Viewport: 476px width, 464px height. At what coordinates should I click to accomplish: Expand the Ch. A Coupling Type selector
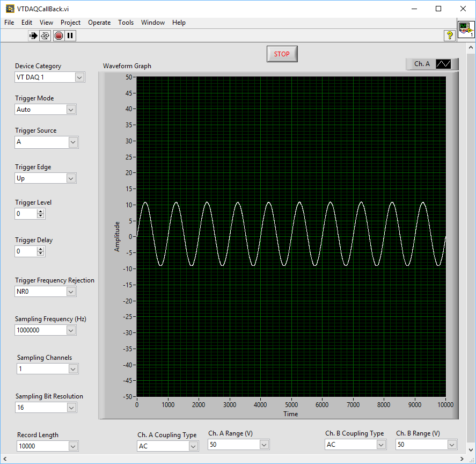(x=193, y=446)
